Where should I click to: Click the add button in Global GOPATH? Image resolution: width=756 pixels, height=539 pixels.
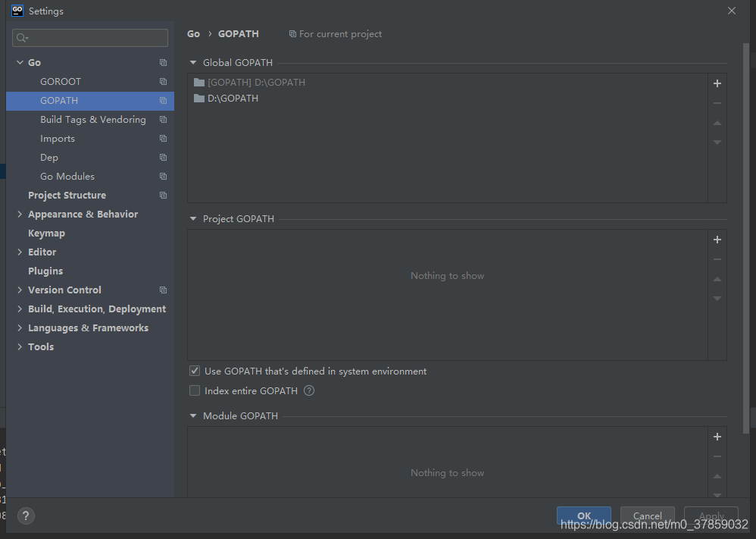tap(717, 83)
